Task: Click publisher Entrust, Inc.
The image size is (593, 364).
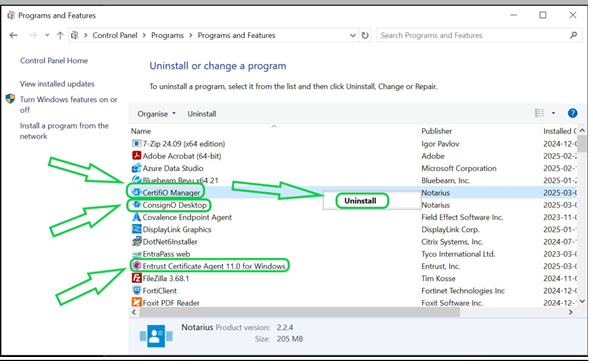Action: pyautogui.click(x=441, y=266)
